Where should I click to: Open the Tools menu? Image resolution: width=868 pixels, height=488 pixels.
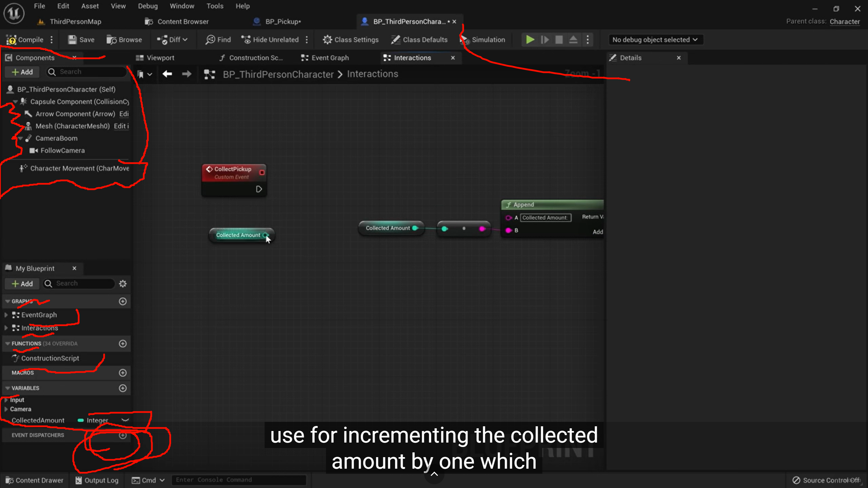[x=215, y=6]
